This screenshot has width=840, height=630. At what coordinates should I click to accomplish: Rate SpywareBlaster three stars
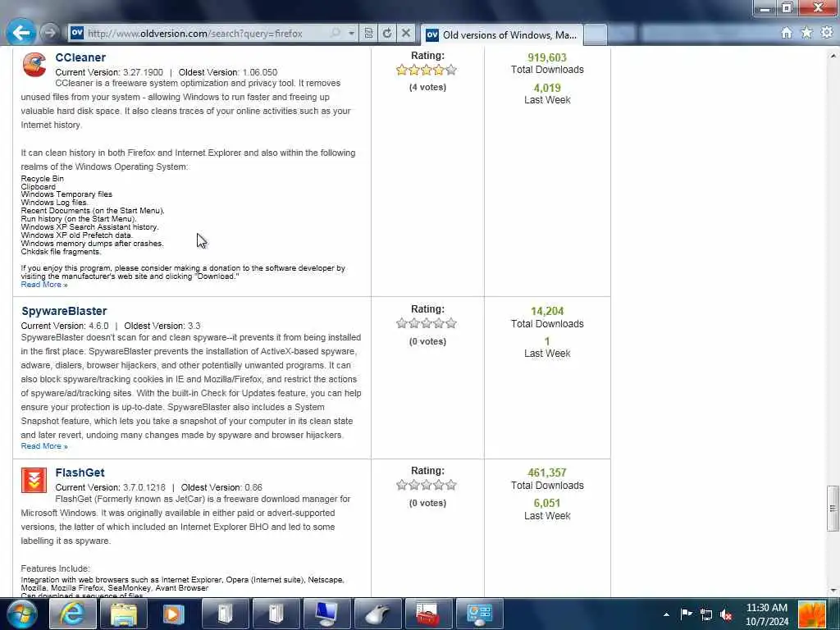tap(427, 323)
